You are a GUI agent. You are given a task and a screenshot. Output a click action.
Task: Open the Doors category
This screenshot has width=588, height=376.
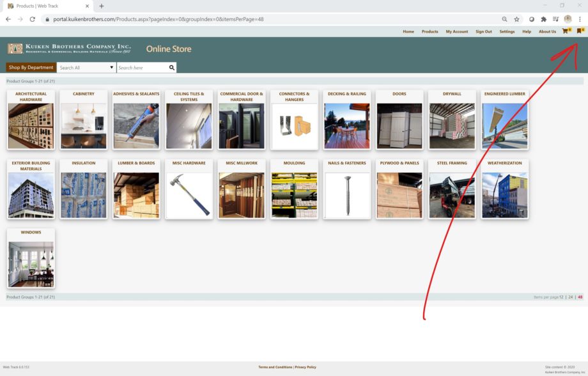click(399, 120)
